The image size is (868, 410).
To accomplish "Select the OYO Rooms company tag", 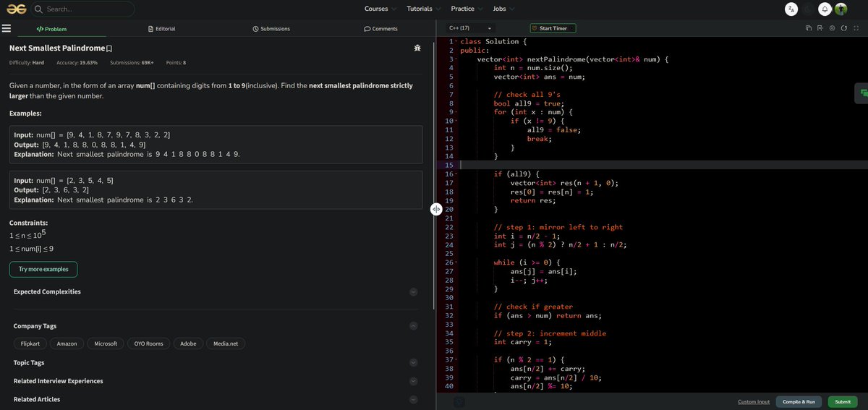I will [149, 343].
